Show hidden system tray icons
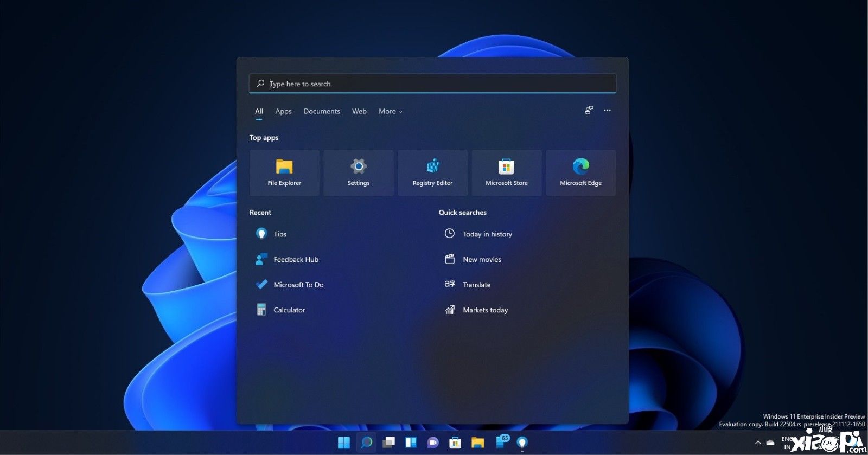 pyautogui.click(x=758, y=443)
